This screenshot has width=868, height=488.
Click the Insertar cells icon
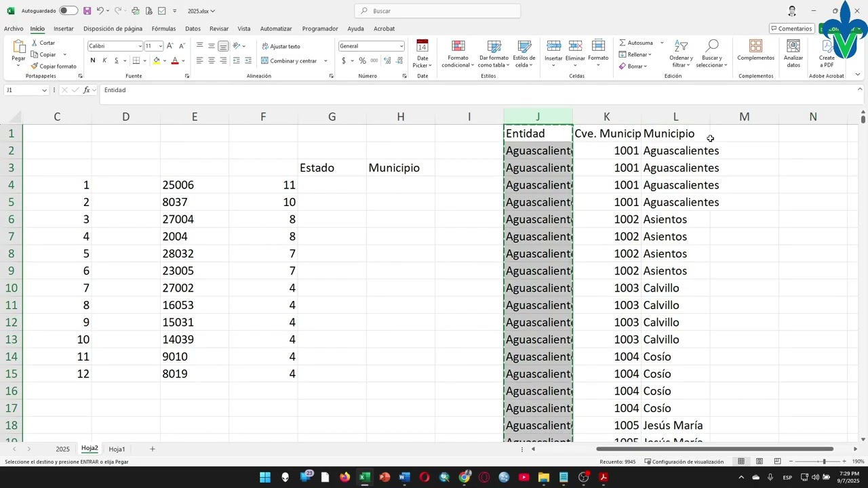tap(553, 46)
